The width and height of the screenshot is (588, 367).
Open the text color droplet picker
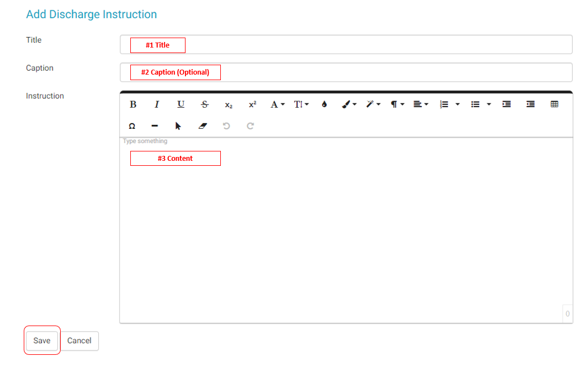coord(324,104)
